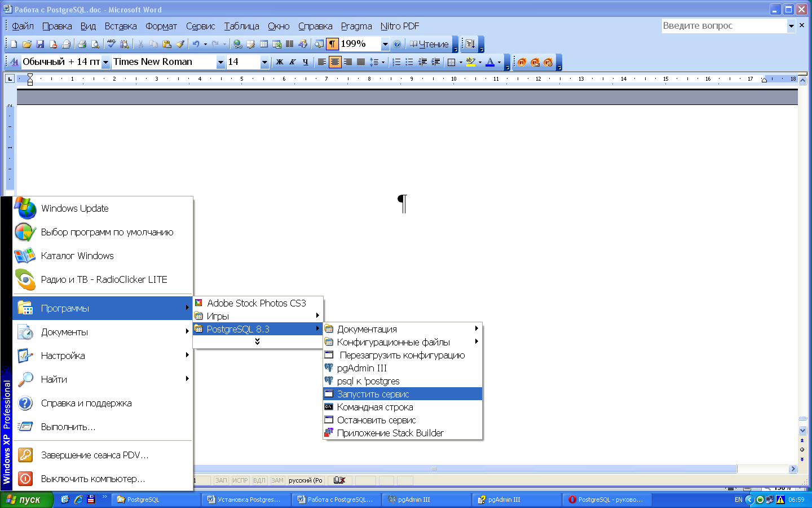Expand the hidden programs chevron in submenu
Image resolution: width=812 pixels, height=508 pixels.
257,341
